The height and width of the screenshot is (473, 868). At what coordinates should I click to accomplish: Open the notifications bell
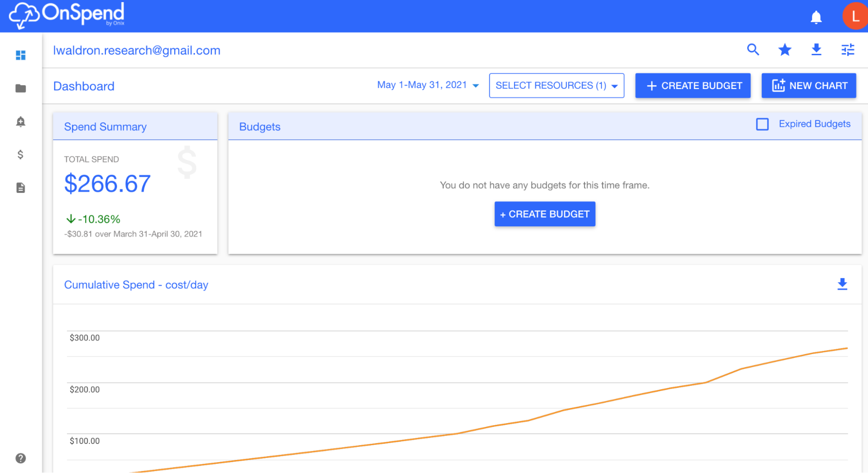[x=816, y=17]
